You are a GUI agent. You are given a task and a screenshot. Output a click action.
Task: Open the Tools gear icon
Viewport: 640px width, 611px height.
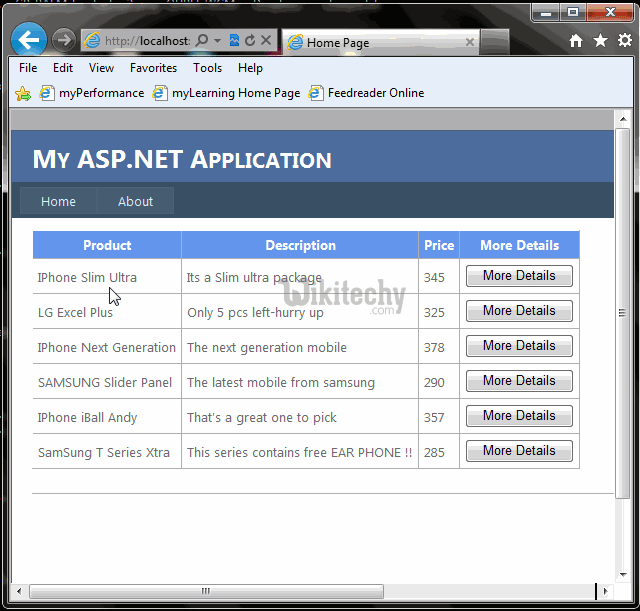(624, 41)
